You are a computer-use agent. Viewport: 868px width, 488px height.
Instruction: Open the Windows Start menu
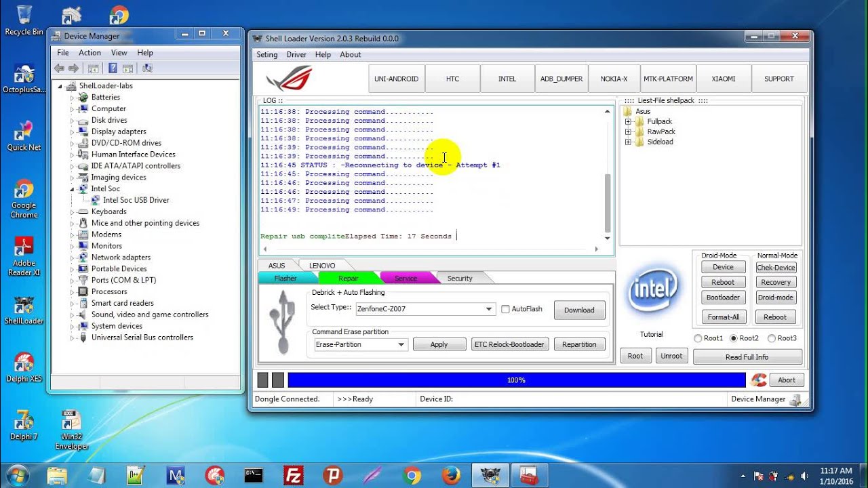pyautogui.click(x=16, y=475)
